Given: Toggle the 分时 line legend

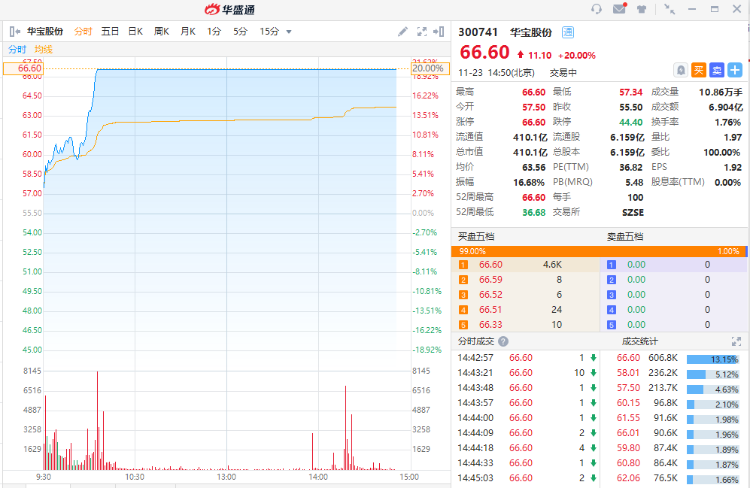Looking at the screenshot, I should point(17,49).
